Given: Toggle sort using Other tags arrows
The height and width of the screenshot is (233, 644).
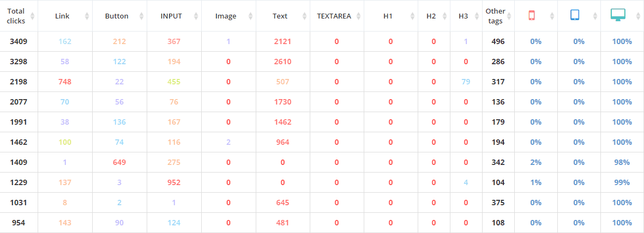Looking at the screenshot, I should click(509, 16).
